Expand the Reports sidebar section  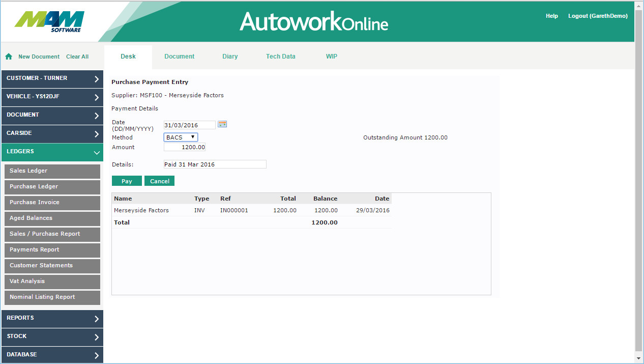(x=52, y=318)
